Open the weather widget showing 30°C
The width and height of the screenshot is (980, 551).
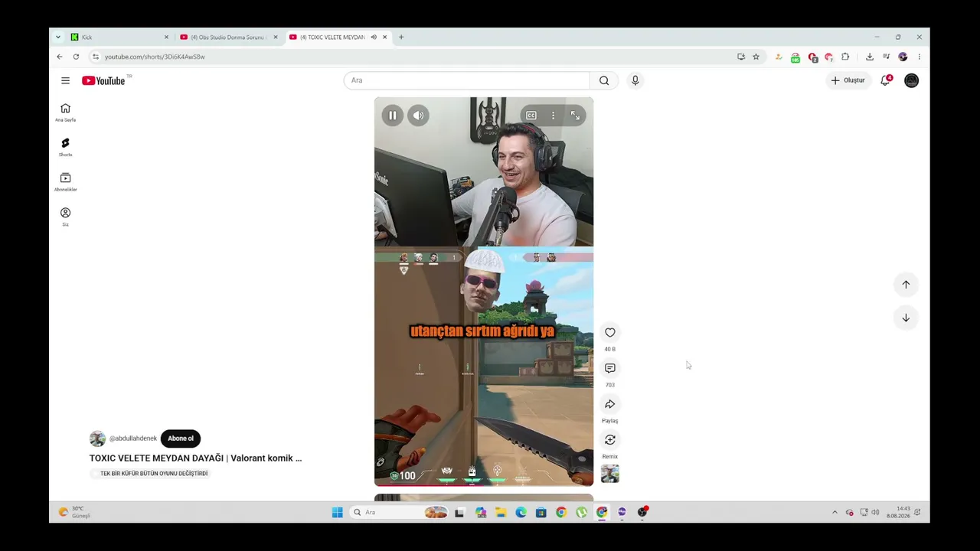tap(75, 512)
